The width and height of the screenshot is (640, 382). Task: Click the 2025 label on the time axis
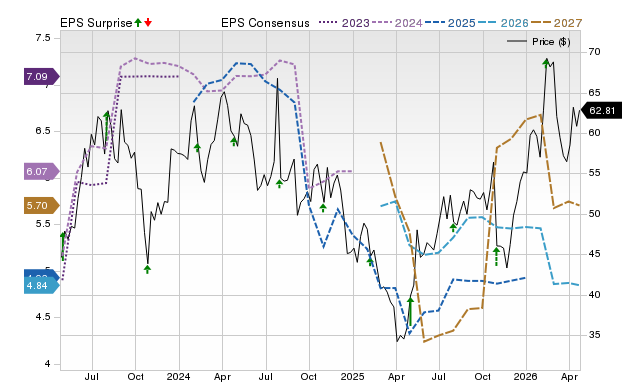(353, 376)
